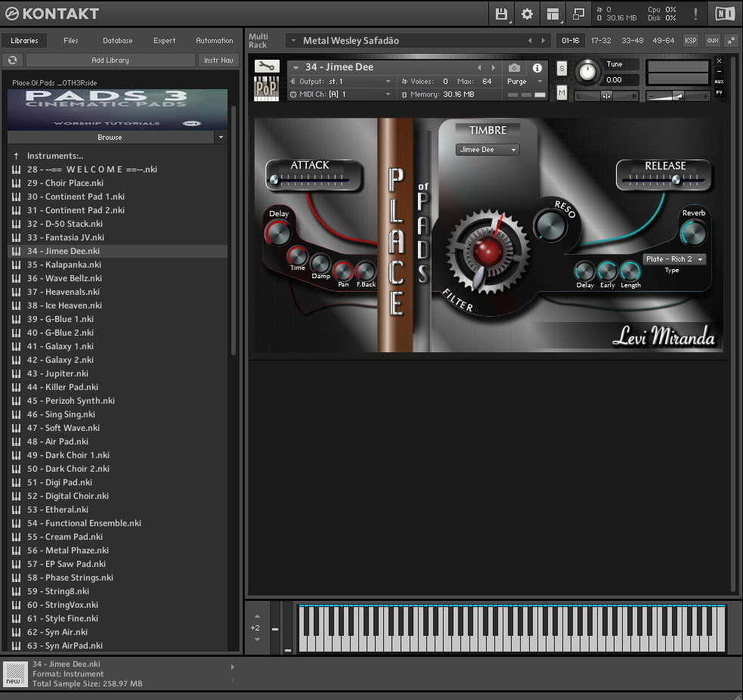Switch to the Files tab
The image size is (743, 700).
[70, 41]
